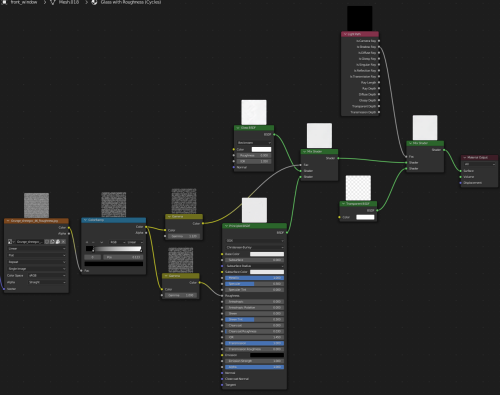Open an image file via the folder icon
500x395 pixels.
[x=58, y=242]
